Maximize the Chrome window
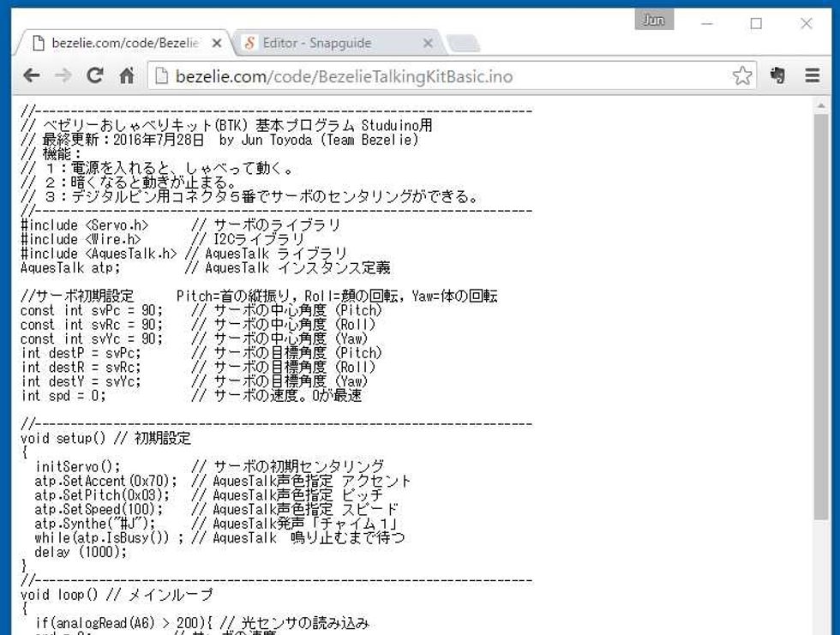 [x=756, y=23]
